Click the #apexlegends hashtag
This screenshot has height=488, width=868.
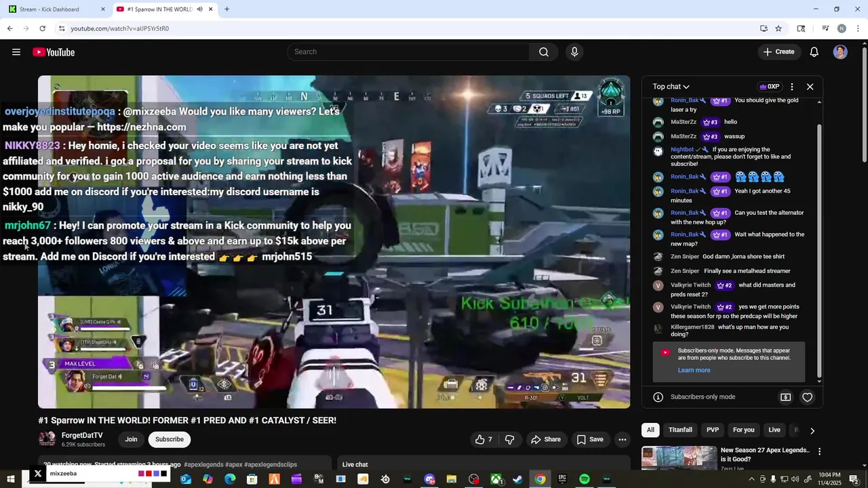point(203,465)
